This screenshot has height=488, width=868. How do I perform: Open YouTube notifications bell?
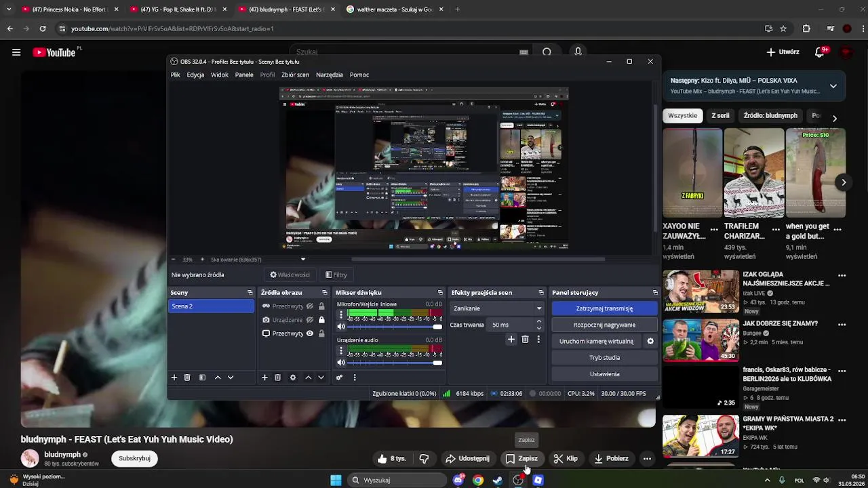[820, 52]
